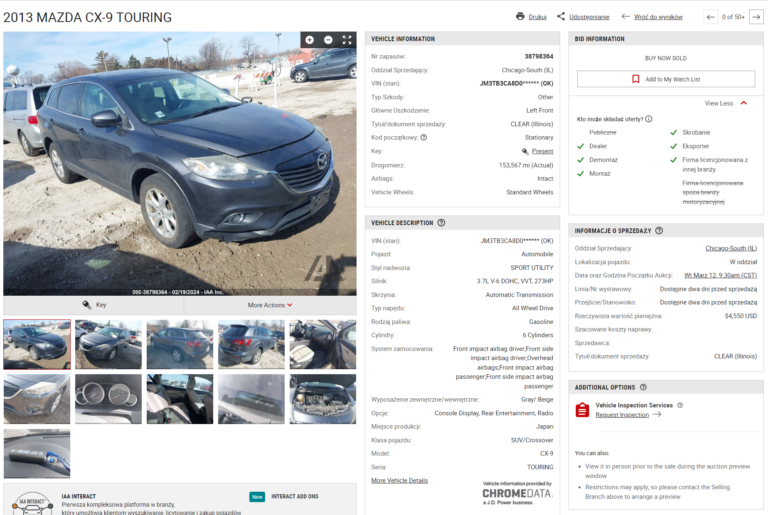Screen dimensions: 768x515
Task: Select the key fob thumbnail
Action: pyautogui.click(x=37, y=454)
